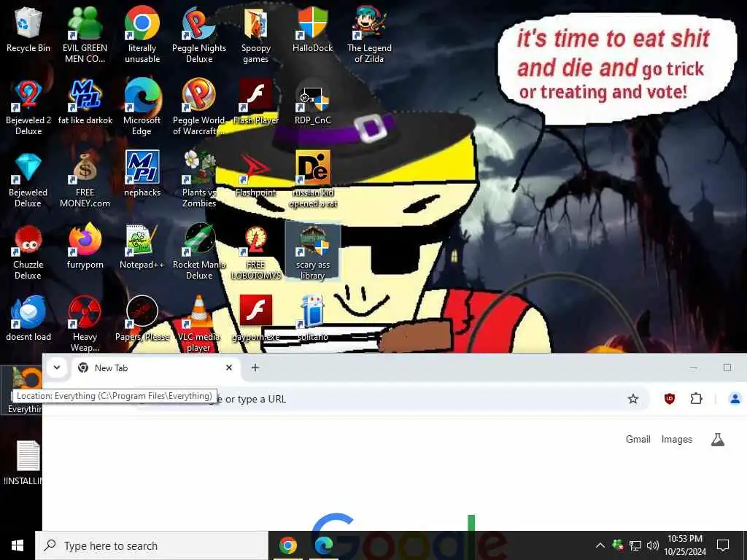Open The Legend of Zilda shortcut
Image resolution: width=747 pixels, height=560 pixels.
tap(369, 34)
